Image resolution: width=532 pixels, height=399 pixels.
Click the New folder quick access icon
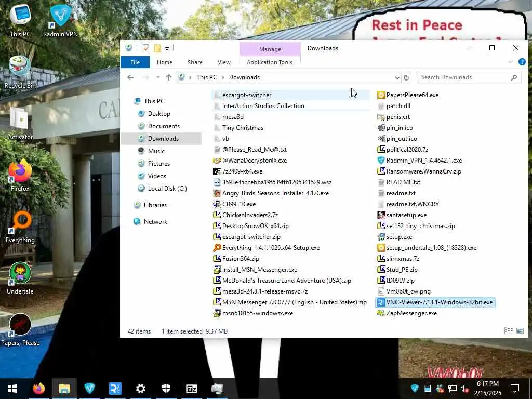coord(157,48)
